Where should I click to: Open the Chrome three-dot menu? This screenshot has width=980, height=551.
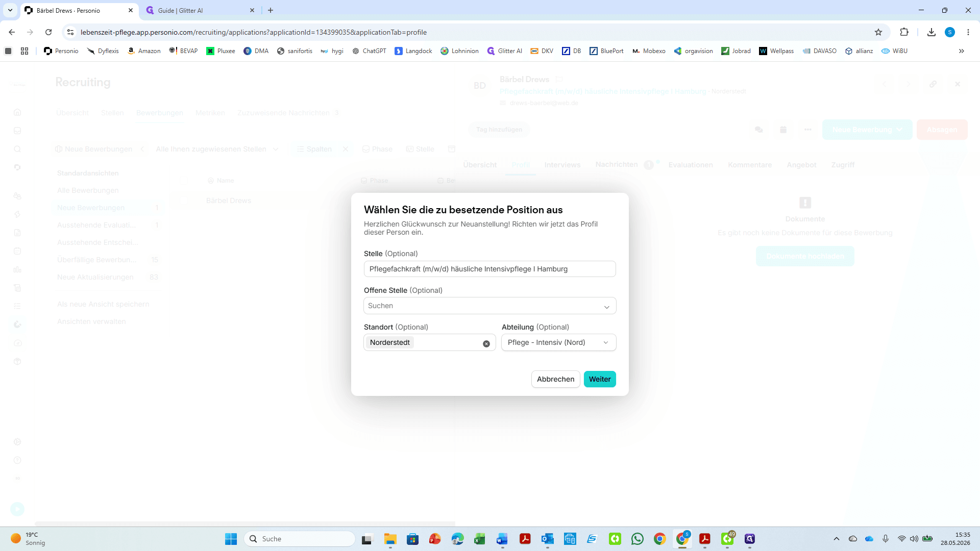(x=968, y=32)
